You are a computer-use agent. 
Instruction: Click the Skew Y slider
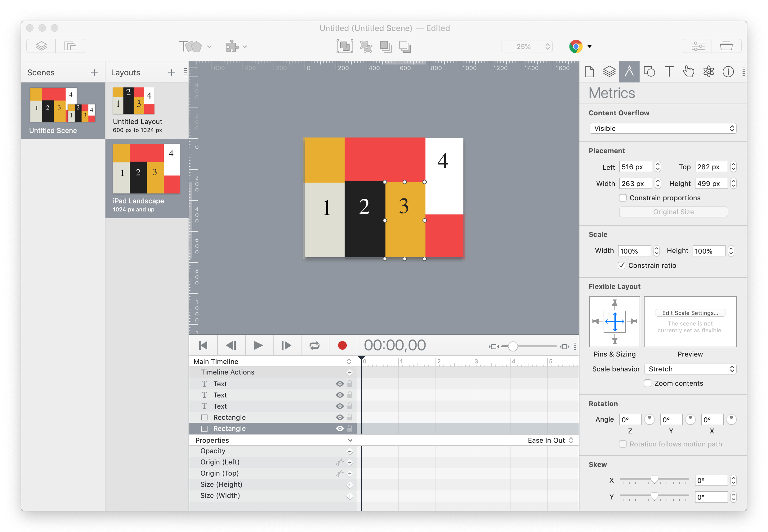pos(654,497)
